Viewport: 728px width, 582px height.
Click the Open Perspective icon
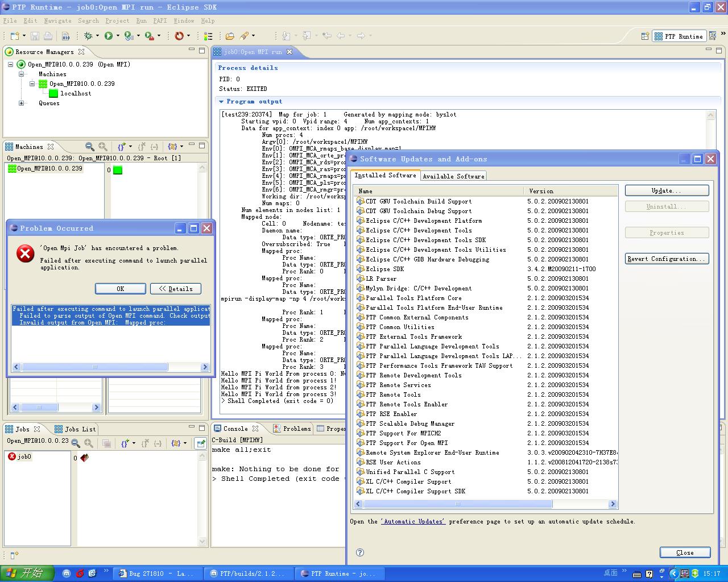pyautogui.click(x=645, y=36)
